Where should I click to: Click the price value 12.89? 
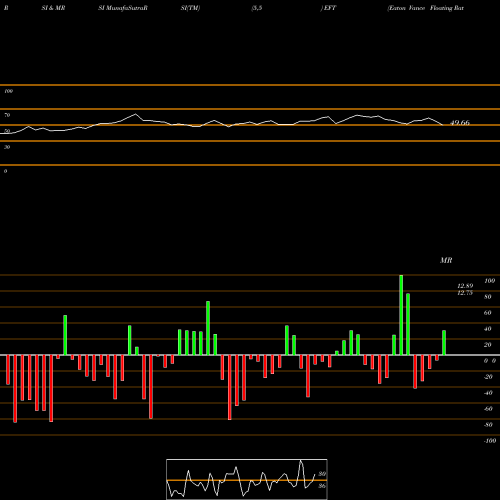tap(465, 286)
